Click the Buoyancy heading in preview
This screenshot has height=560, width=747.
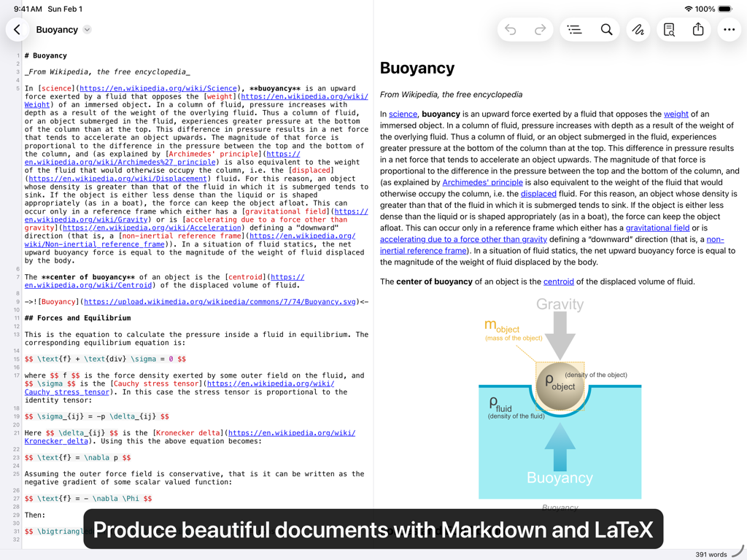click(417, 68)
